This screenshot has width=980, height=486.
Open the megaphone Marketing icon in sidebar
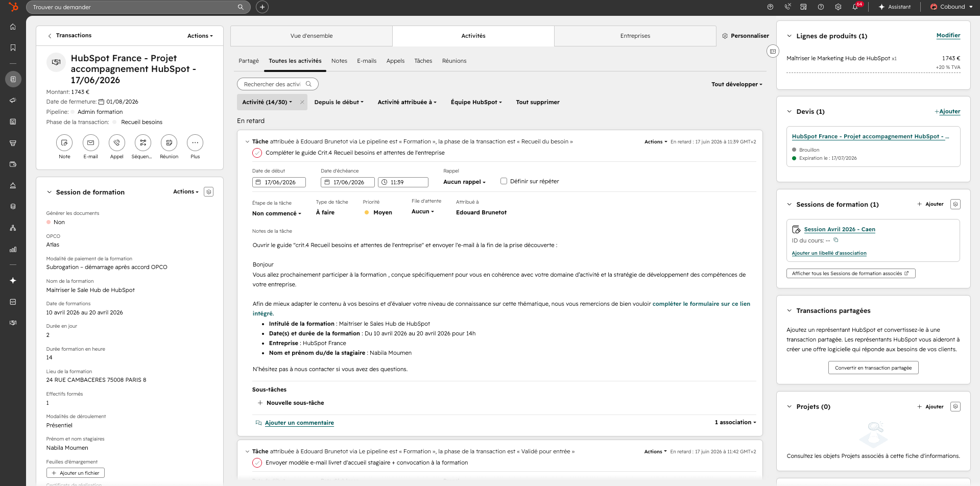point(13,101)
